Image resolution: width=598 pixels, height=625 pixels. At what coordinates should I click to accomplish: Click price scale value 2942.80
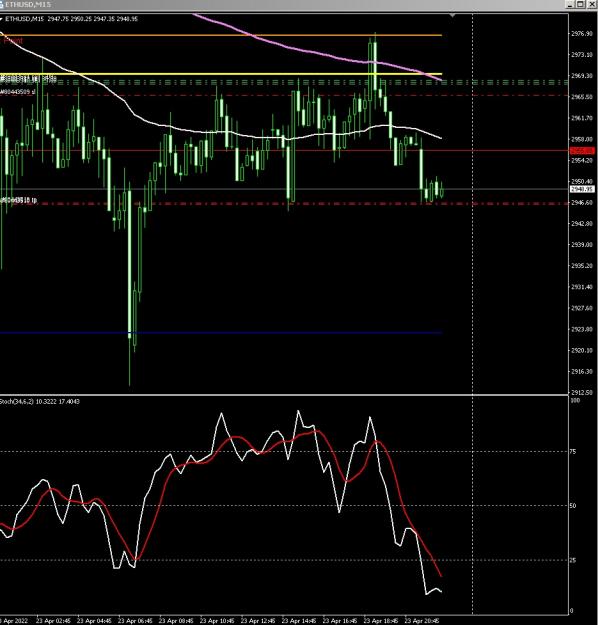[582, 224]
